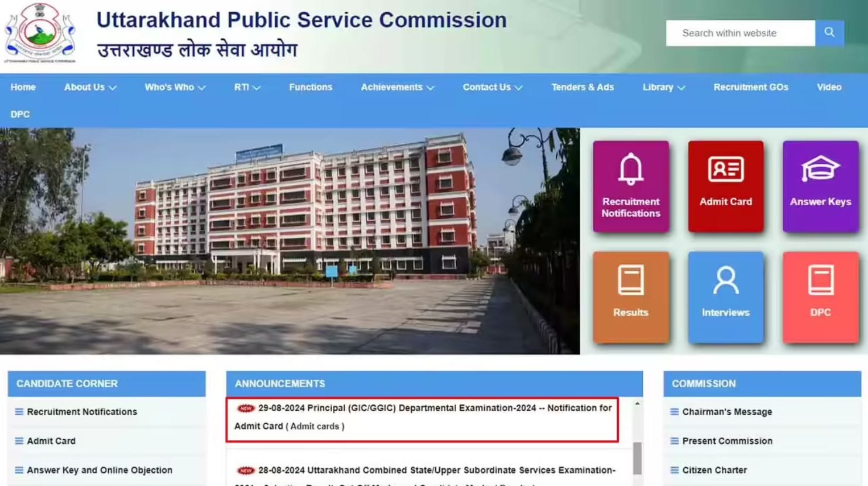Select the Admit Card ID icon tile
868x486 pixels.
pyautogui.click(x=725, y=185)
